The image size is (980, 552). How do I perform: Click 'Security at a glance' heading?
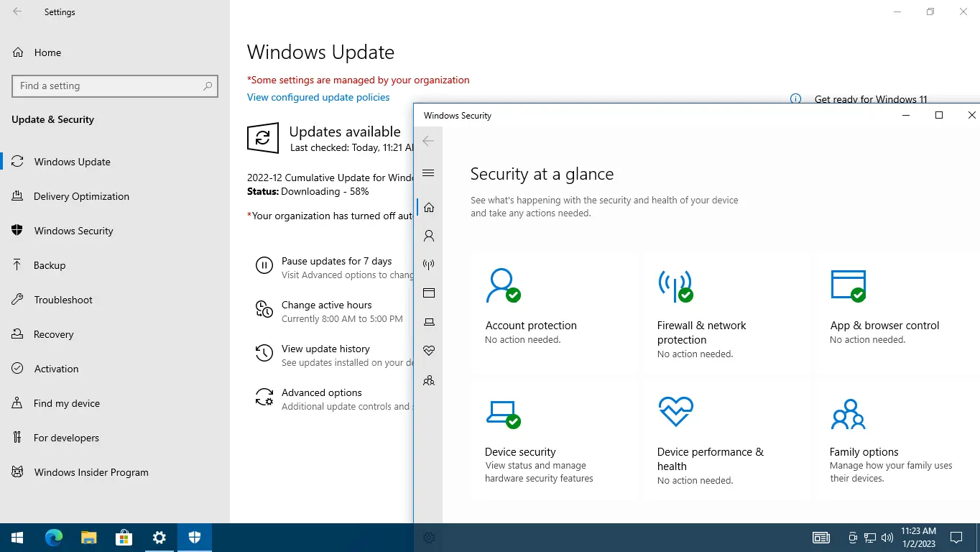(x=542, y=174)
